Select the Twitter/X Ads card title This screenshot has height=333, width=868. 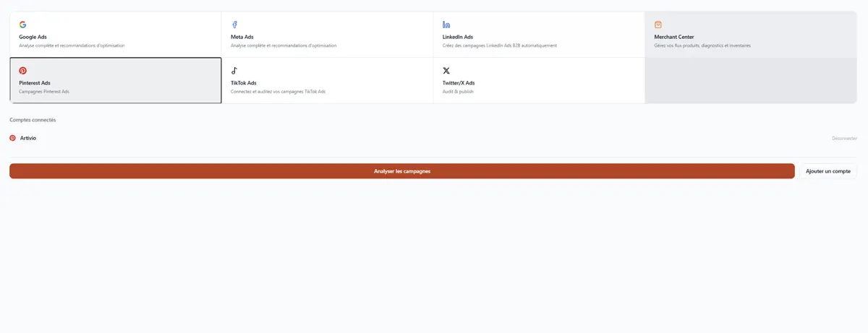[459, 83]
